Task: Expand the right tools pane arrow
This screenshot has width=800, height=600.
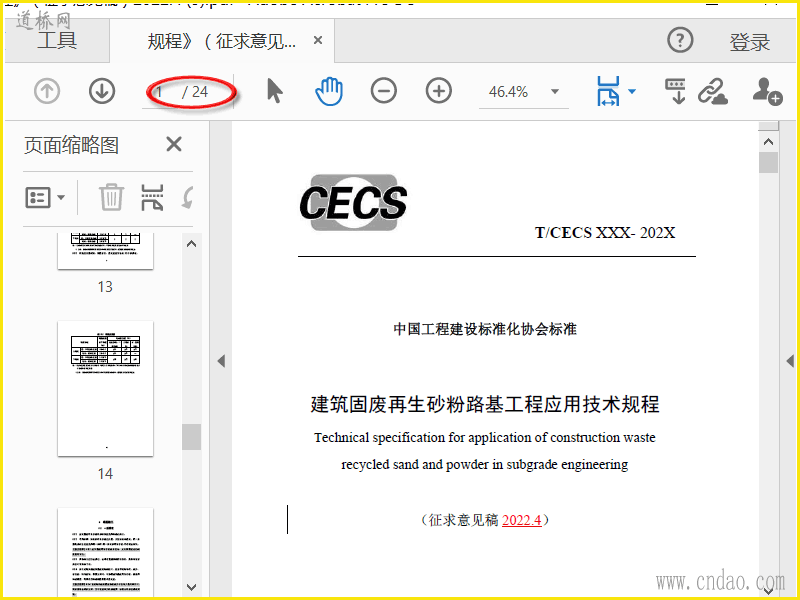Action: pos(790,361)
